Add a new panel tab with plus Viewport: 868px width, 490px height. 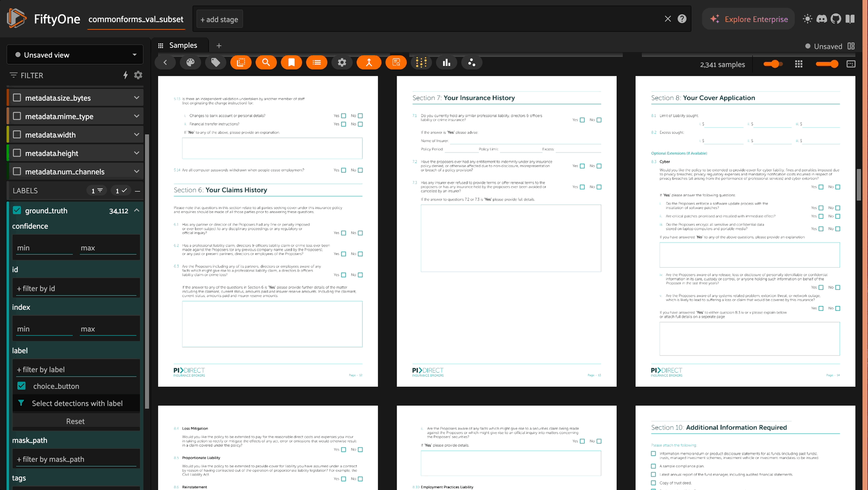click(x=219, y=46)
